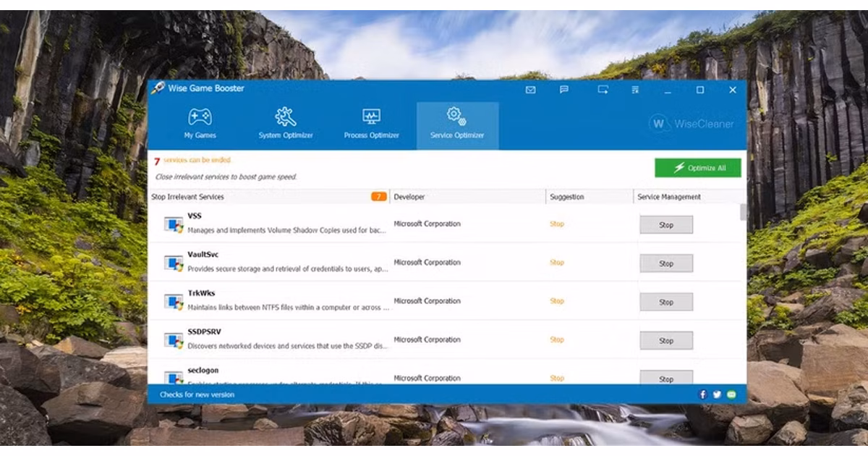The height and width of the screenshot is (456, 868).
Task: Click the VSS Volume Shadow Copies description
Action: pos(288,230)
